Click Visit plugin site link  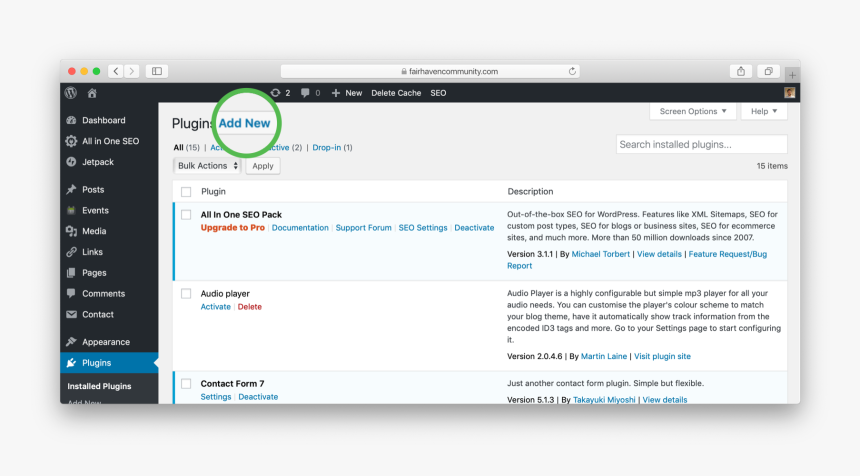[x=663, y=356]
